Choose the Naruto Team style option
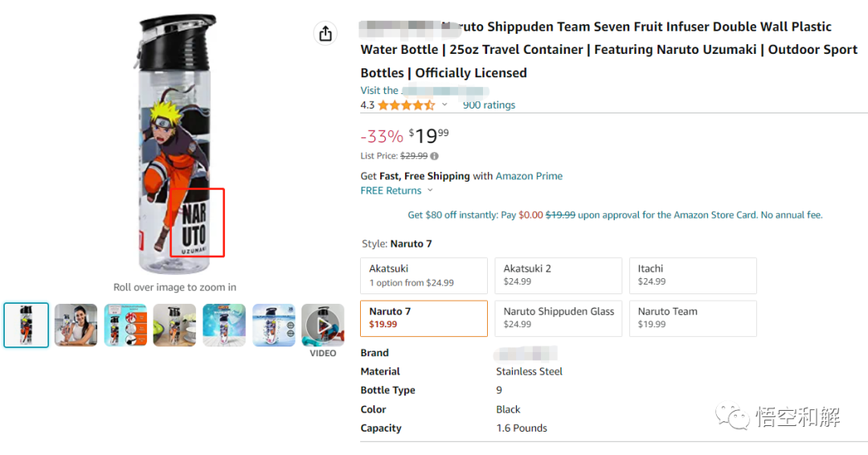The width and height of the screenshot is (868, 455). pos(692,318)
